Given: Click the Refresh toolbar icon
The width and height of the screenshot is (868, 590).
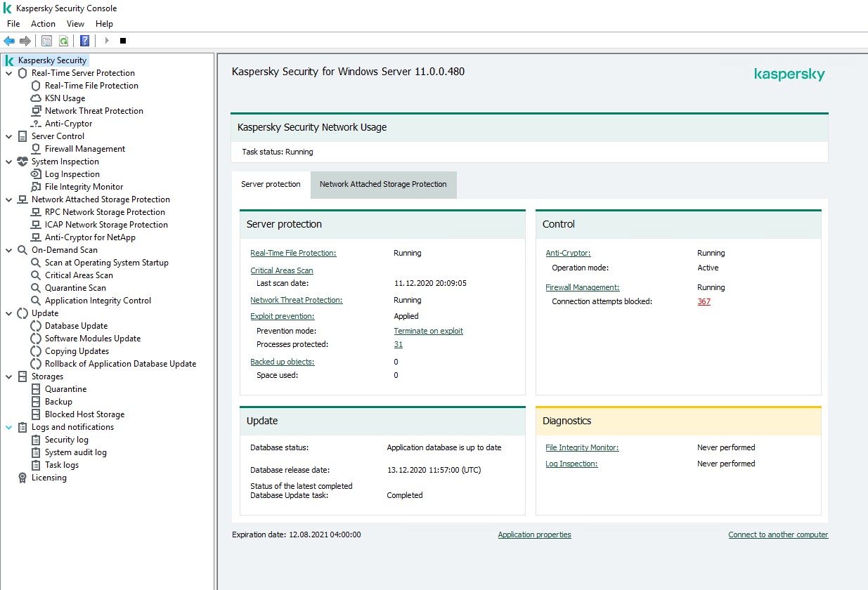Looking at the screenshot, I should point(64,41).
